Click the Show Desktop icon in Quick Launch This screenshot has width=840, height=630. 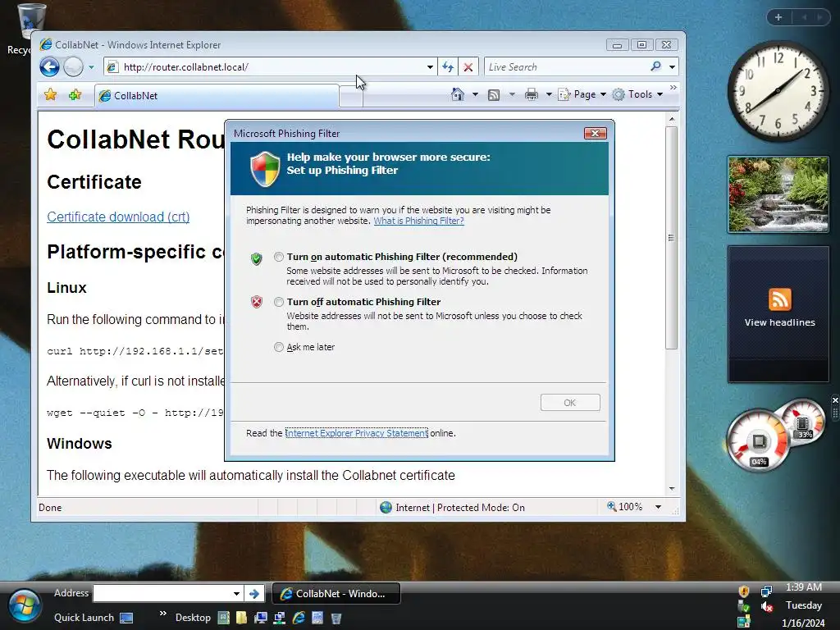(126, 619)
